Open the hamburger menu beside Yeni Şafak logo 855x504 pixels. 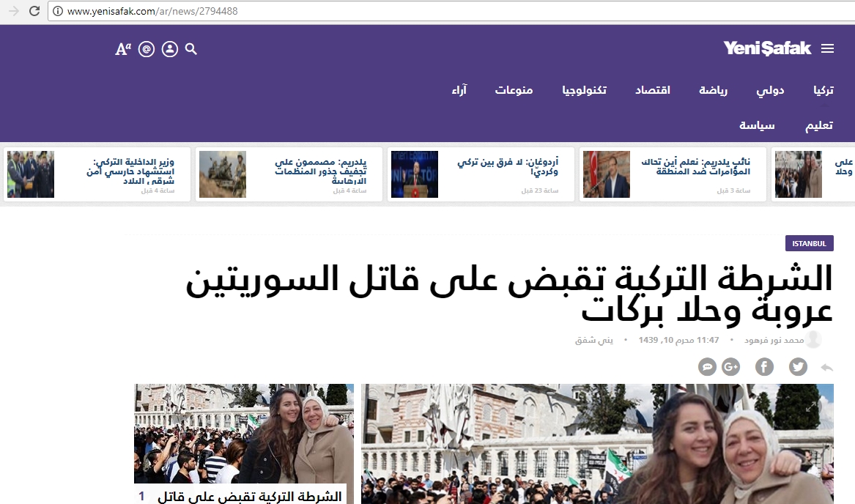[x=827, y=49]
